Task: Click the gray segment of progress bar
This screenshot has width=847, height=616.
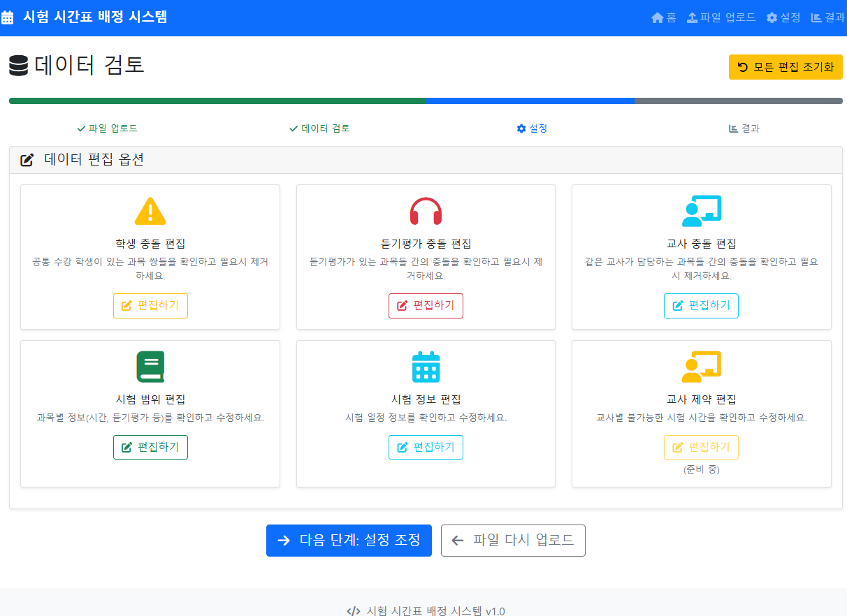Action: pos(739,101)
